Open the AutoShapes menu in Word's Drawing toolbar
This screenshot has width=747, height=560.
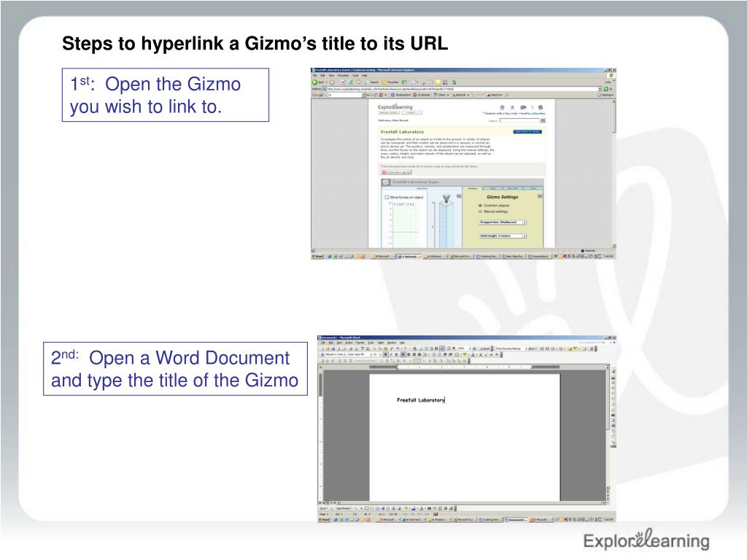pos(344,508)
